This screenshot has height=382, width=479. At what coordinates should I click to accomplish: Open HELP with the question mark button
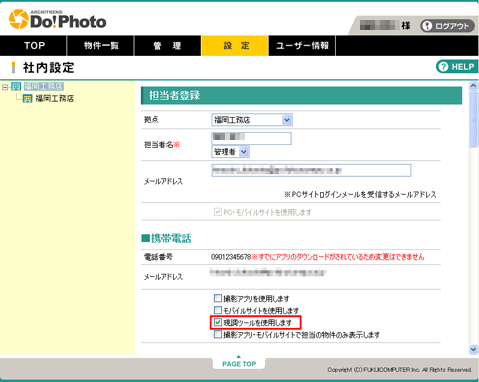pos(457,67)
